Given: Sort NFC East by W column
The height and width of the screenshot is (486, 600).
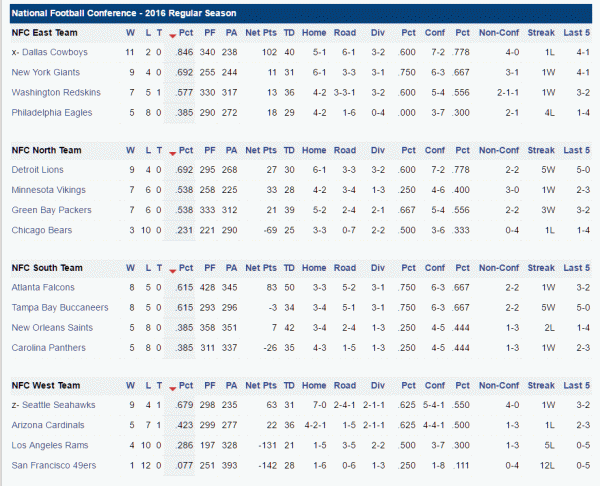Looking at the screenshot, I should point(130,33).
